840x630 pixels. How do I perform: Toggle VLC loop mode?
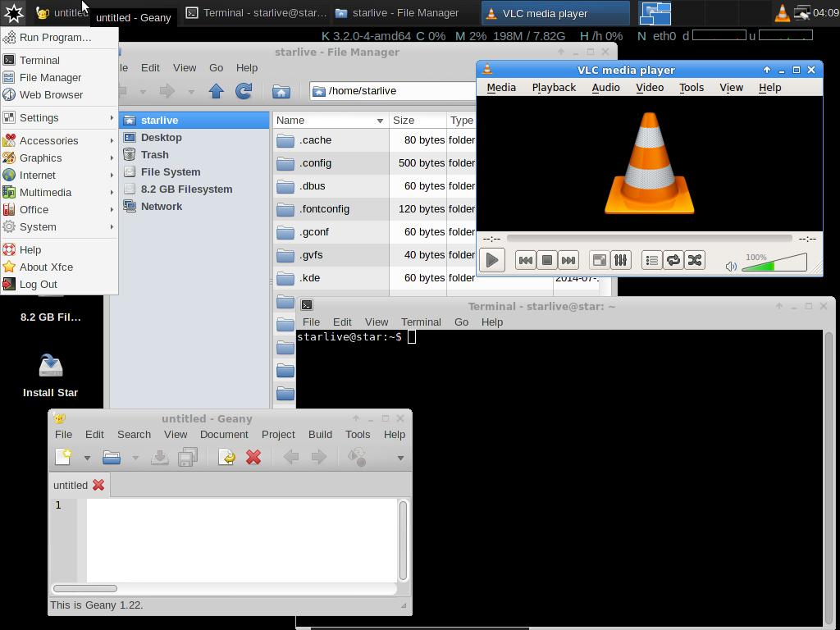point(673,260)
